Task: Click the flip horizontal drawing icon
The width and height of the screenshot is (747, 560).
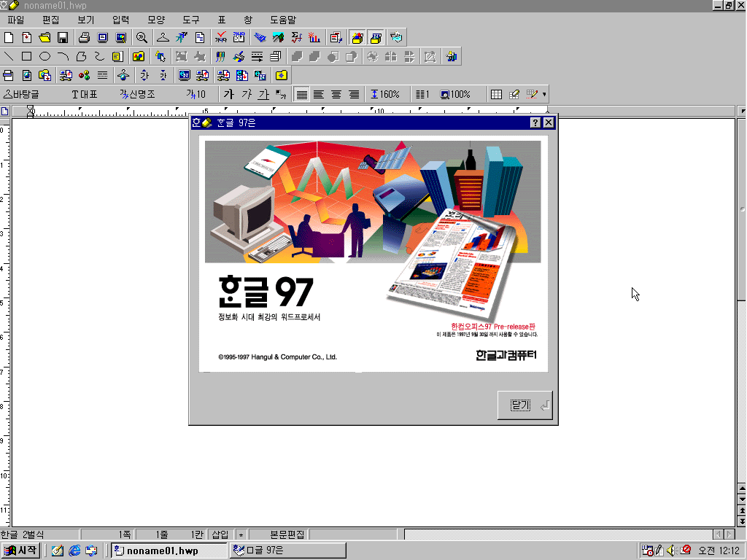Action: tap(391, 57)
